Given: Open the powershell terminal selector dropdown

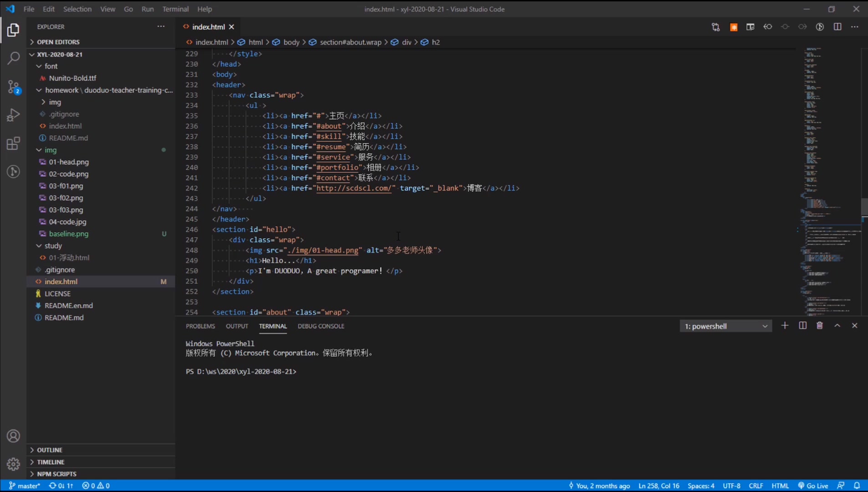Looking at the screenshot, I should 725,326.
